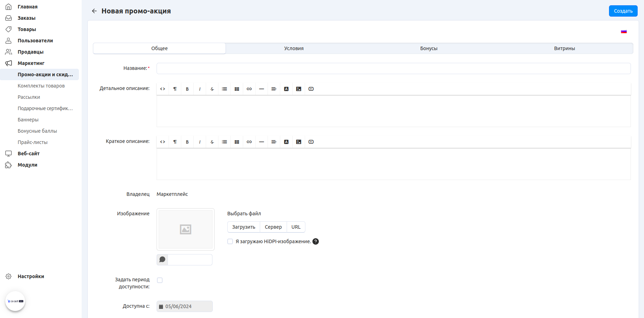The width and height of the screenshot is (644, 318).
Task: Open paragraph format menu in Детальное описание toolbar
Action: click(x=175, y=89)
